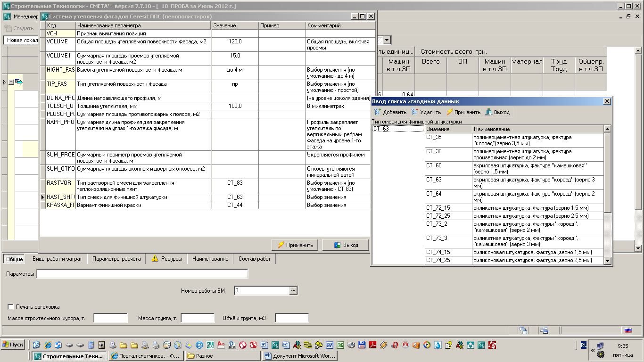Image resolution: width=644 pixels, height=362 pixels.
Task: Click the Добавить (Add) icon in the data input dialog
Action: [377, 112]
